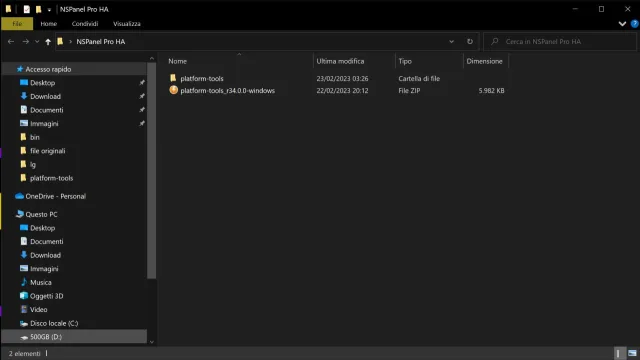The height and width of the screenshot is (360, 640).
Task: Maximize the NSPanel Pro HA window
Action: click(x=601, y=9)
